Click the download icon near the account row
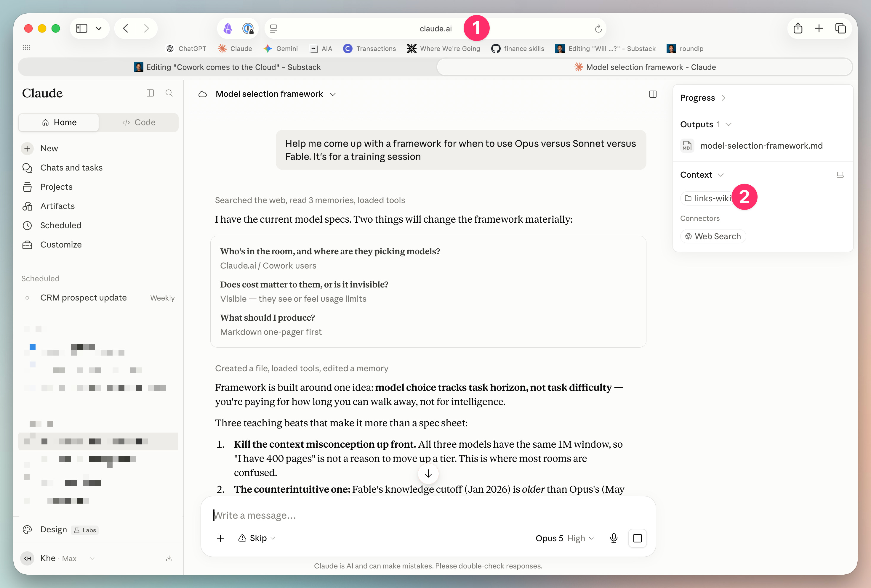Viewport: 871px width, 588px height. point(169,558)
